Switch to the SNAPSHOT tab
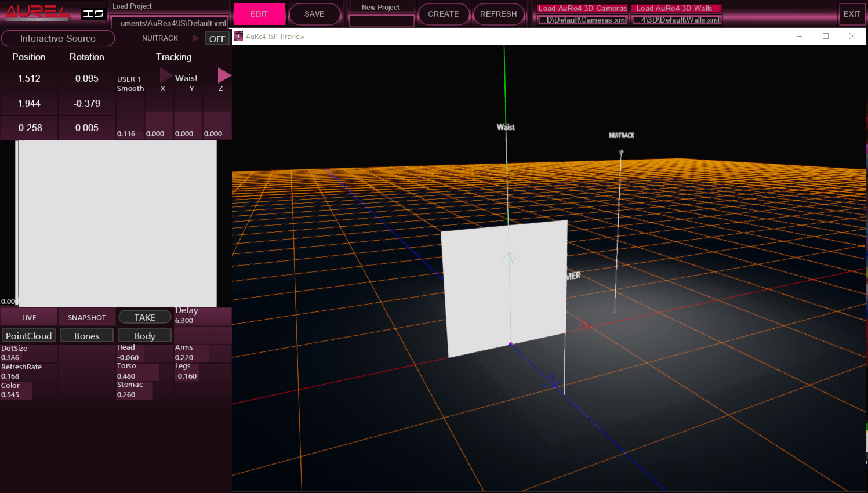The width and height of the screenshot is (868, 493). (86, 317)
